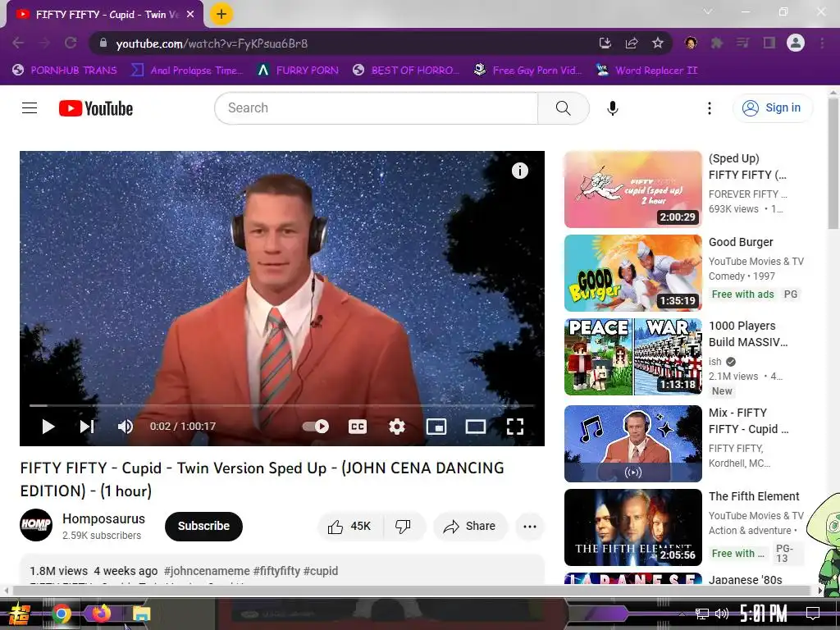
Task: Show the video info card
Action: pos(519,171)
